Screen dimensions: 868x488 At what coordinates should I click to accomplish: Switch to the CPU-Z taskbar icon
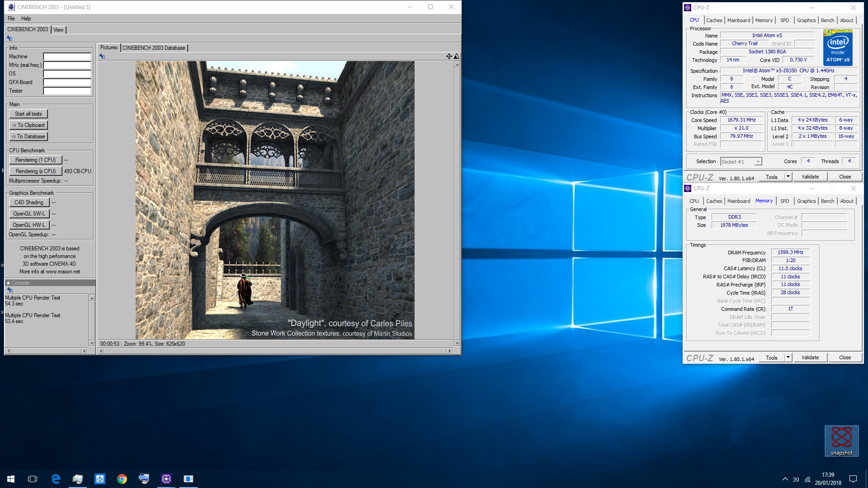[166, 479]
